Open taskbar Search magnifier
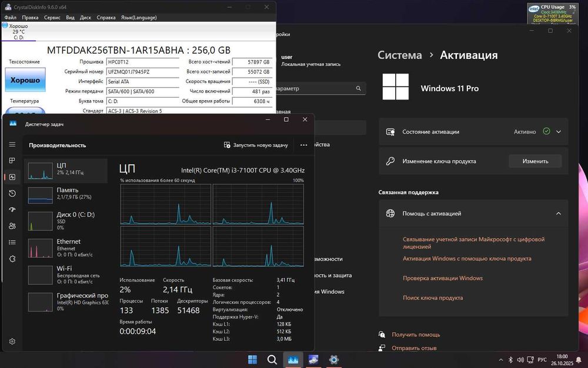 272,360
